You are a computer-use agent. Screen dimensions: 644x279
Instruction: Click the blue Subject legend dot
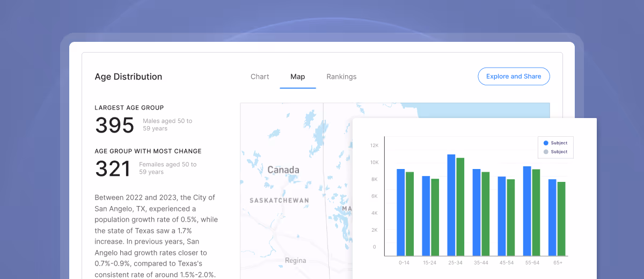(x=546, y=143)
